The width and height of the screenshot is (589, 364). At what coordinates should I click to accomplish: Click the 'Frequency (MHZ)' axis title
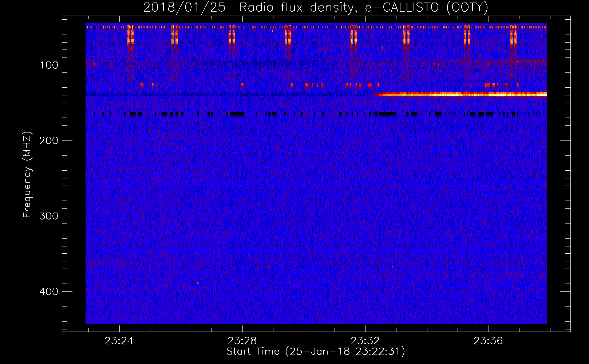[x=28, y=175]
